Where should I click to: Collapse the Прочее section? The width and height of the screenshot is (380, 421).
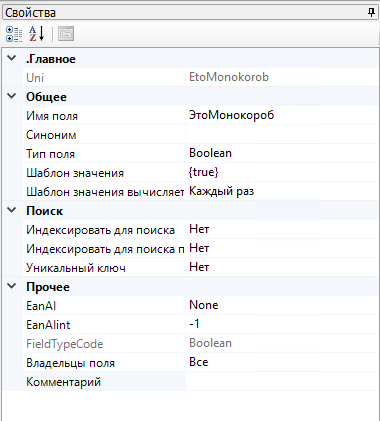pyautogui.click(x=12, y=286)
